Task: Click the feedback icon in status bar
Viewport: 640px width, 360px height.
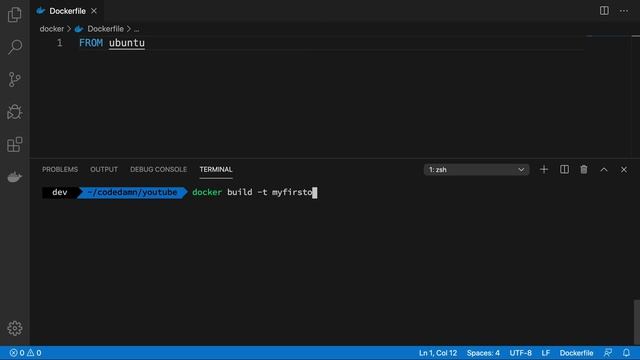Action: tap(608, 353)
